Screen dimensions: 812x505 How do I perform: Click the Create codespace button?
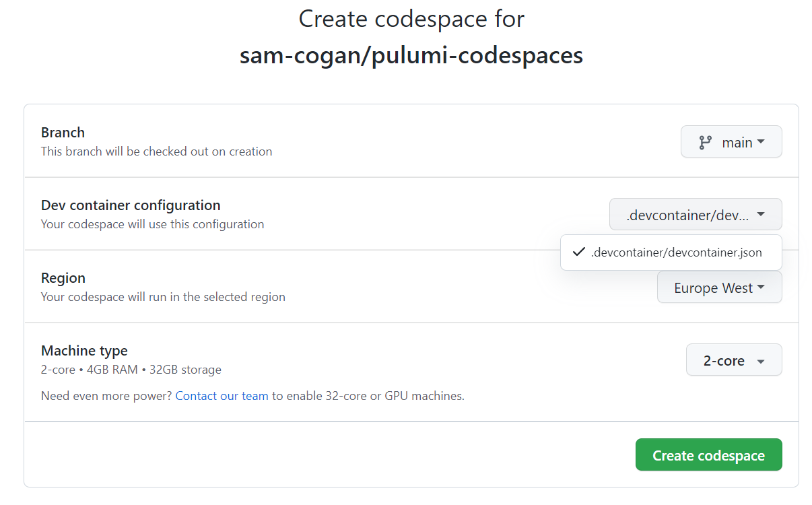tap(708, 455)
